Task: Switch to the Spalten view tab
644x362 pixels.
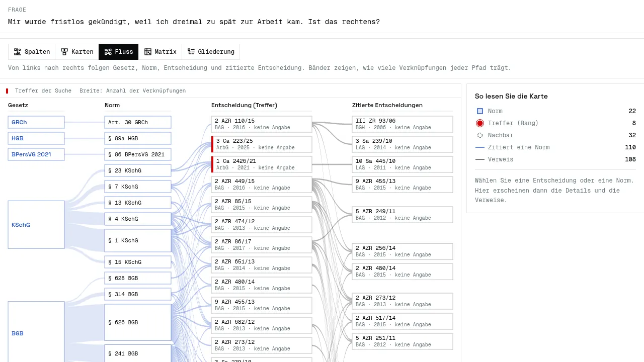Action: [32, 52]
